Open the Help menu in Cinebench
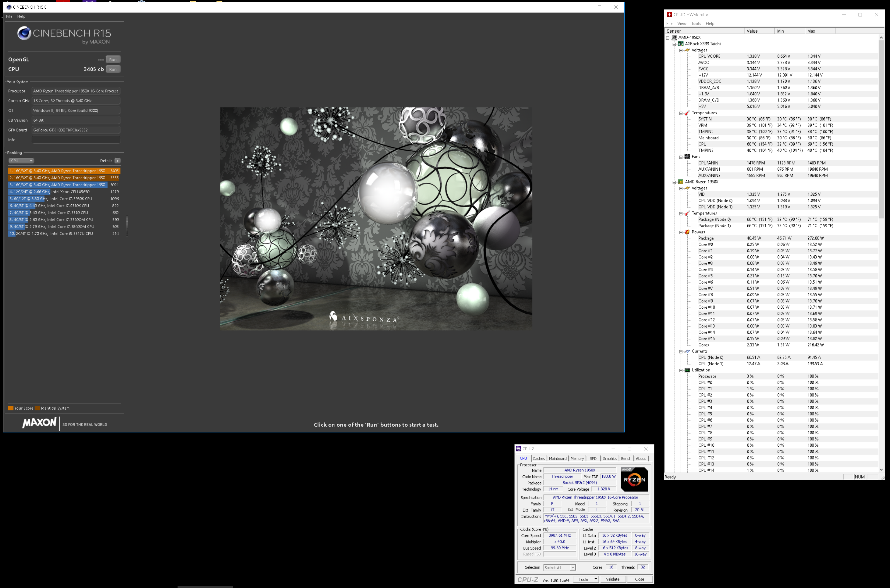Viewport: 890px width, 588px height. [21, 16]
